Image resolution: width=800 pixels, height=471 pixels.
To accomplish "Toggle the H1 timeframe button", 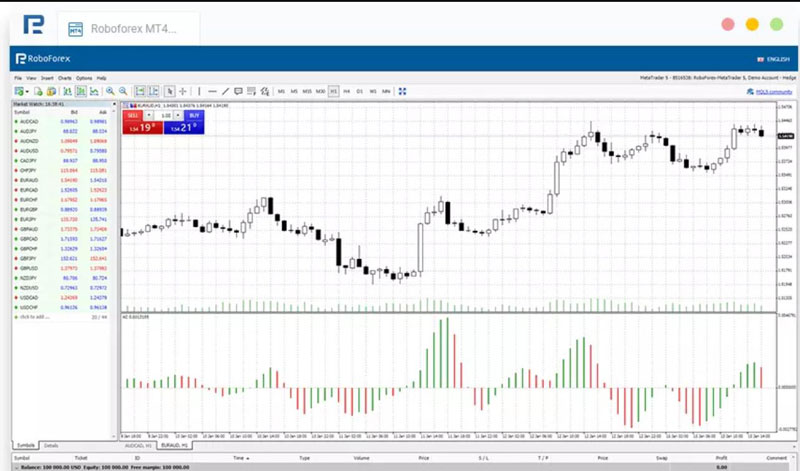I will click(x=333, y=91).
